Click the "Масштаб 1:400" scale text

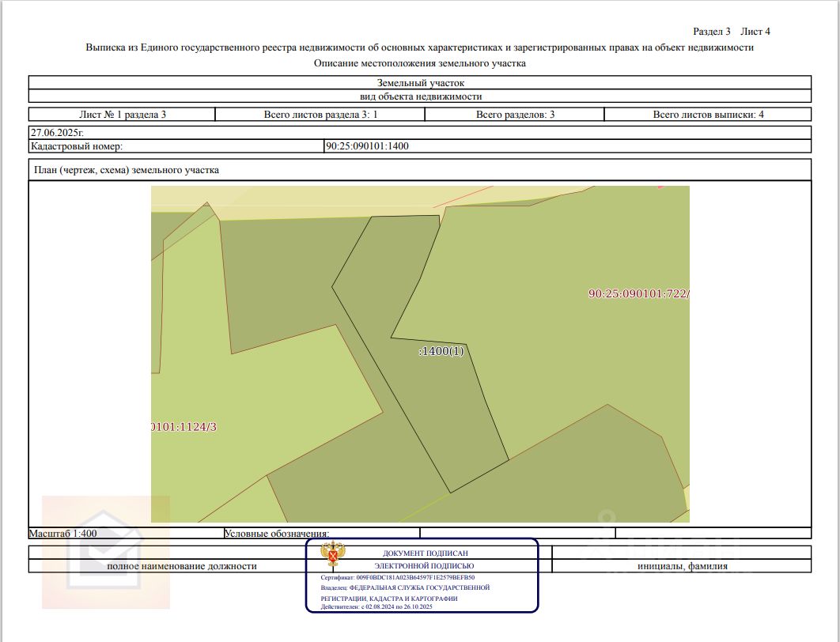coord(63,534)
